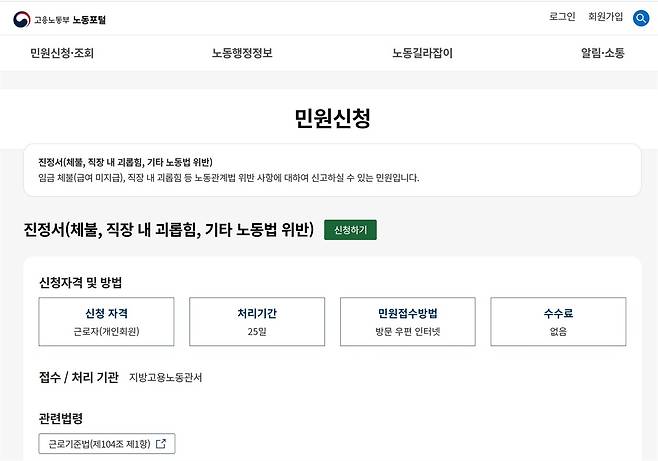Open the 회원가입 sign-up link

point(605,17)
